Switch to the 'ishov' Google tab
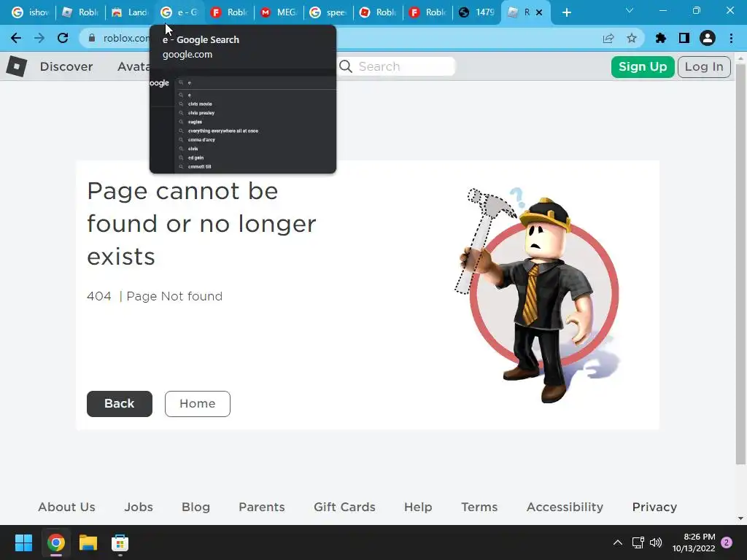747x560 pixels. tap(31, 12)
